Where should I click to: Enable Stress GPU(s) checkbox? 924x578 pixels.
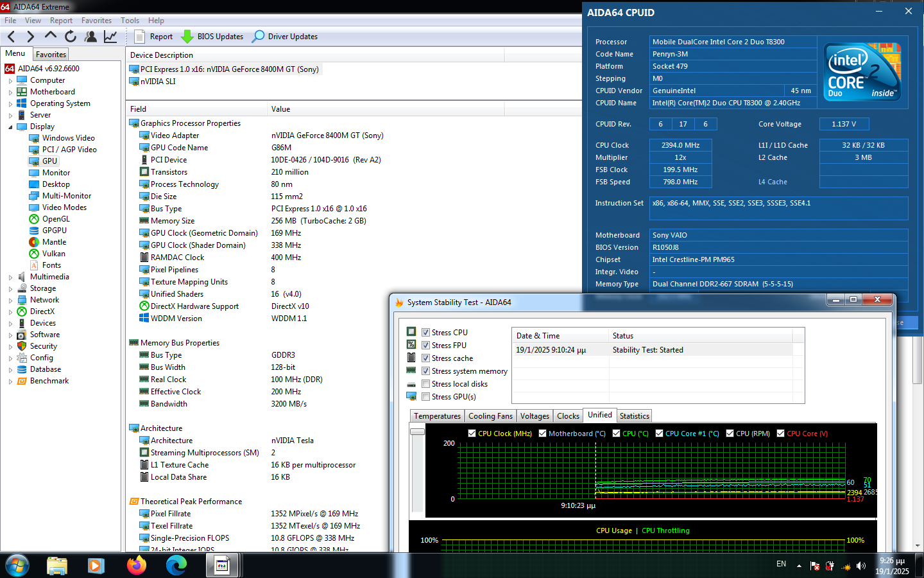coord(425,396)
